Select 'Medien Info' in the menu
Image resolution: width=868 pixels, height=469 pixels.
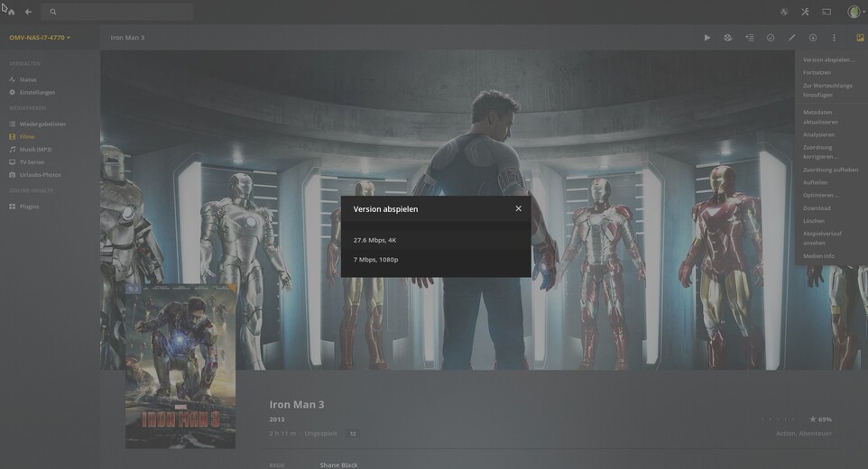(818, 256)
